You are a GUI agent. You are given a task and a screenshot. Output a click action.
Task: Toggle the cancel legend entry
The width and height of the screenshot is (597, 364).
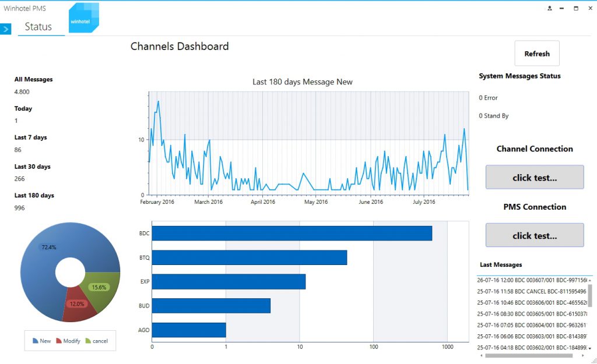(97, 341)
